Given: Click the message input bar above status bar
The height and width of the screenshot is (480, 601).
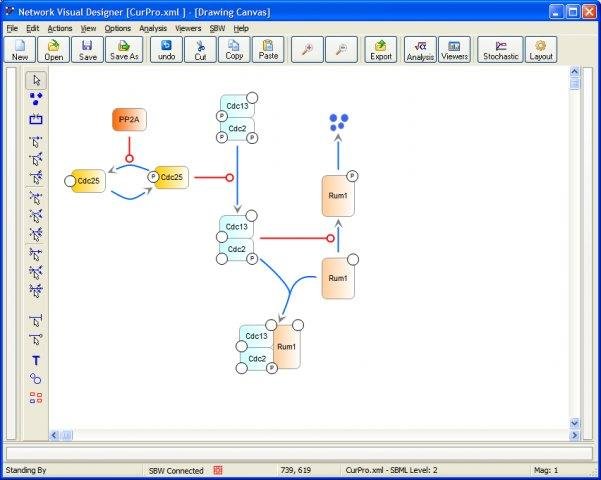Looking at the screenshot, I should [299, 453].
